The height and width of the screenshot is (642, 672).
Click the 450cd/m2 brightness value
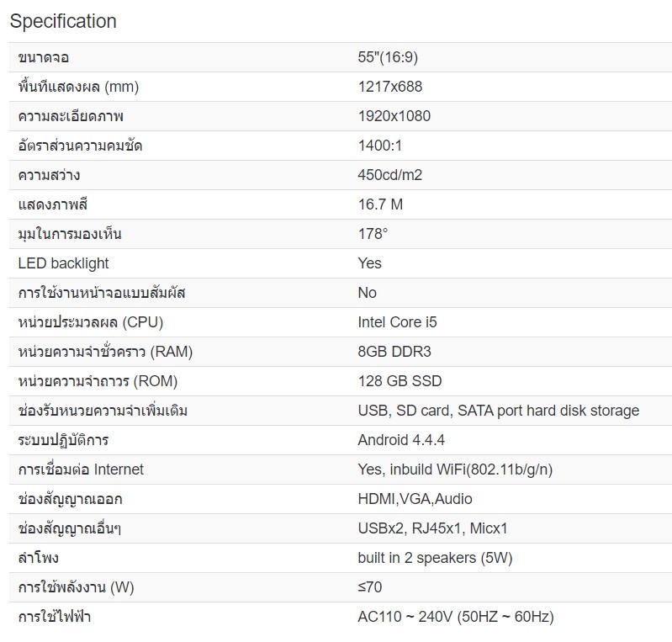389,175
